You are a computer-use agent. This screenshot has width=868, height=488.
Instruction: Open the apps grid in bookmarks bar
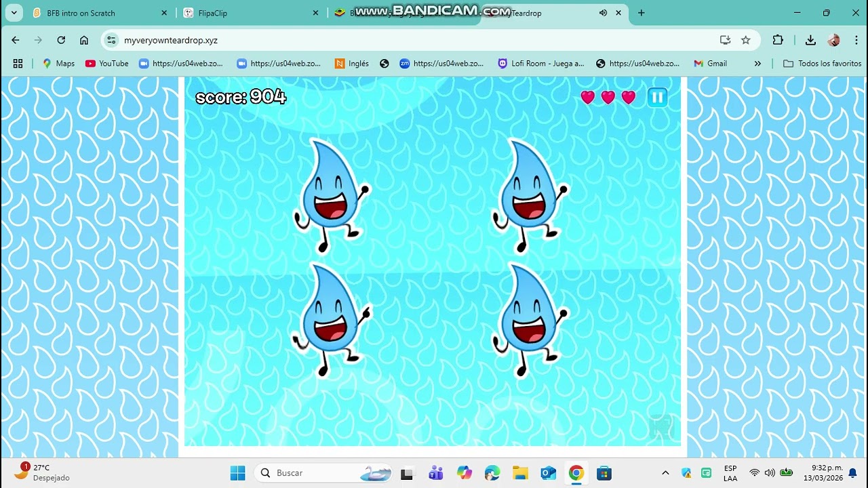18,63
